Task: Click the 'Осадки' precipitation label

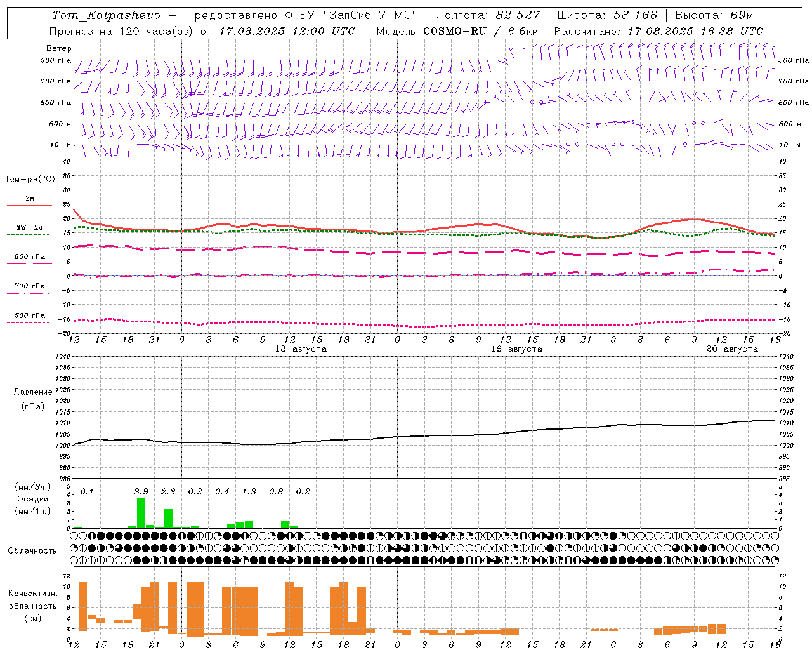Action: pos(32,499)
